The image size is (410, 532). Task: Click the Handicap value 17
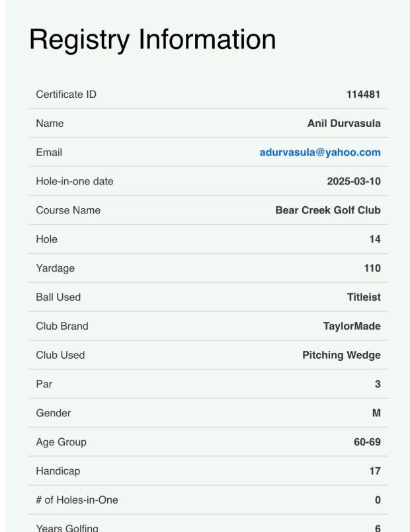(375, 471)
